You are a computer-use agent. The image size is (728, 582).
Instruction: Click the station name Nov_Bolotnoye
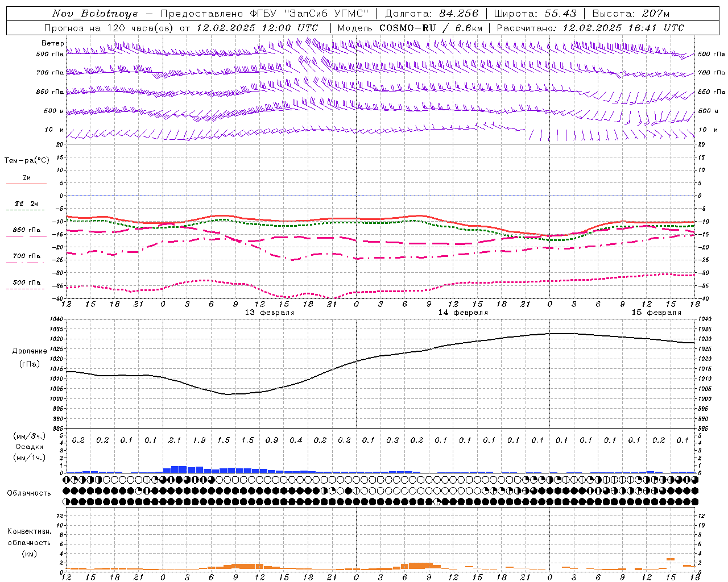click(95, 14)
